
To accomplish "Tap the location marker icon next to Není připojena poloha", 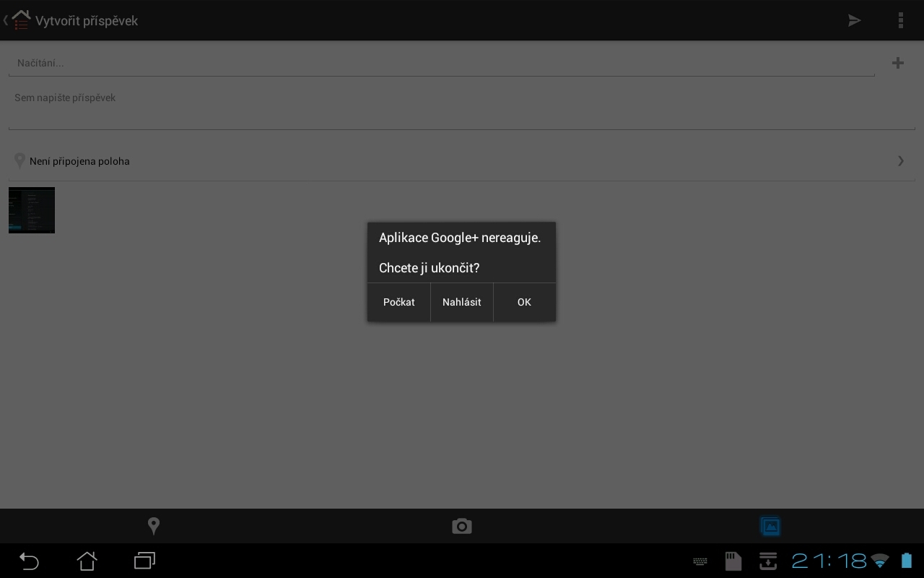I will pyautogui.click(x=19, y=160).
